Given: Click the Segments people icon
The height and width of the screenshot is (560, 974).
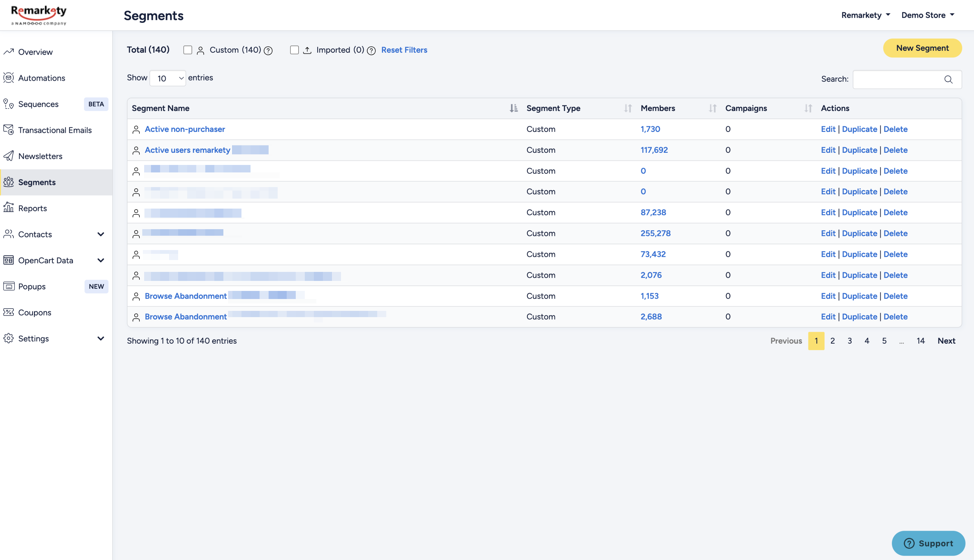Looking at the screenshot, I should pyautogui.click(x=8, y=182).
